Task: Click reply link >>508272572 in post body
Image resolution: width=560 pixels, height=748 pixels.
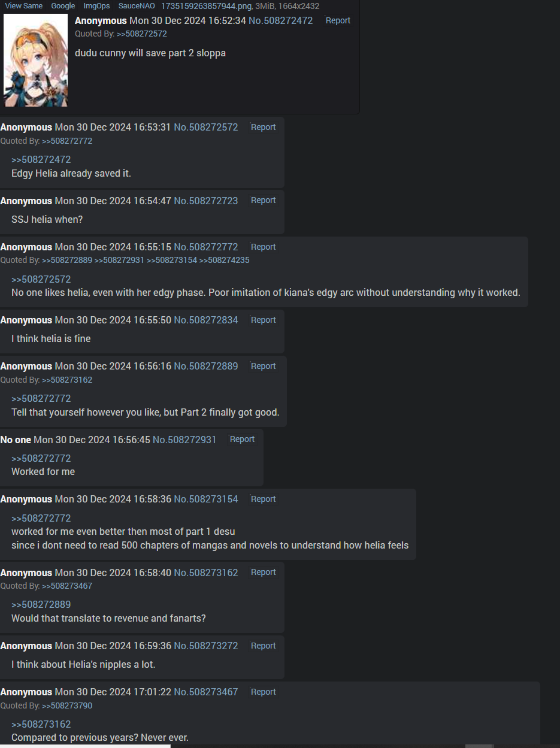Action: [41, 279]
